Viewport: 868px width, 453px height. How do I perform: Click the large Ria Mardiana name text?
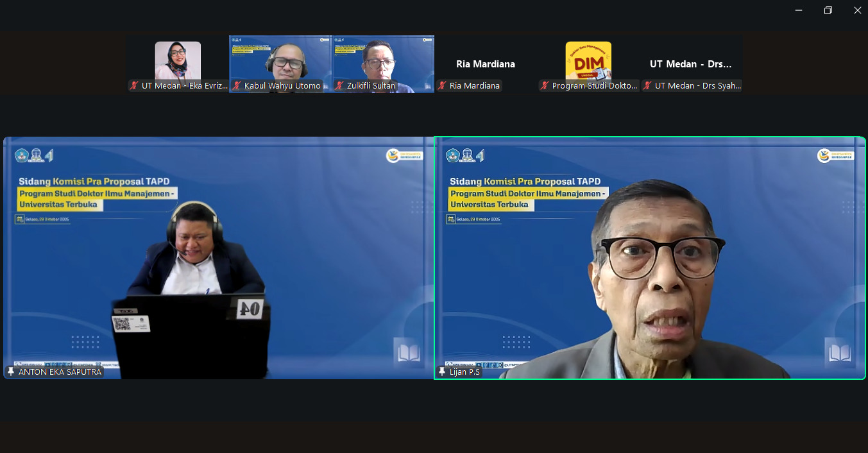click(486, 64)
